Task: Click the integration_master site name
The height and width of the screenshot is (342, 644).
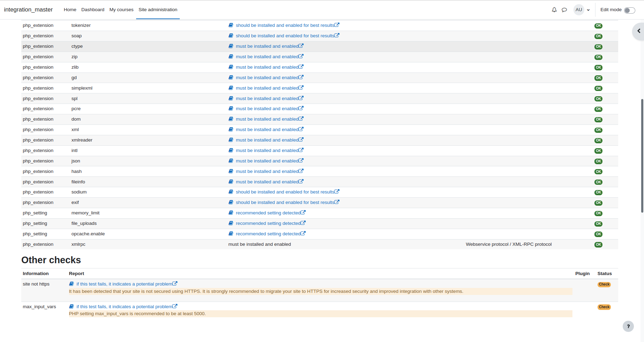Action: [28, 10]
